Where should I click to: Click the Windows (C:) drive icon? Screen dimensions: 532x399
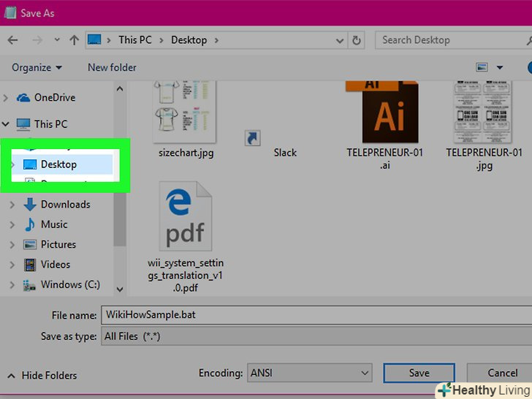coord(29,285)
